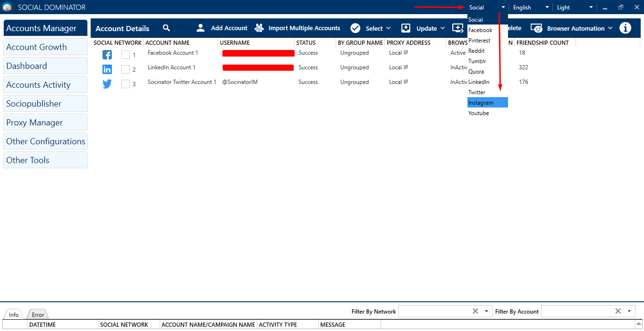Open the Proxy Manager section

tap(45, 123)
